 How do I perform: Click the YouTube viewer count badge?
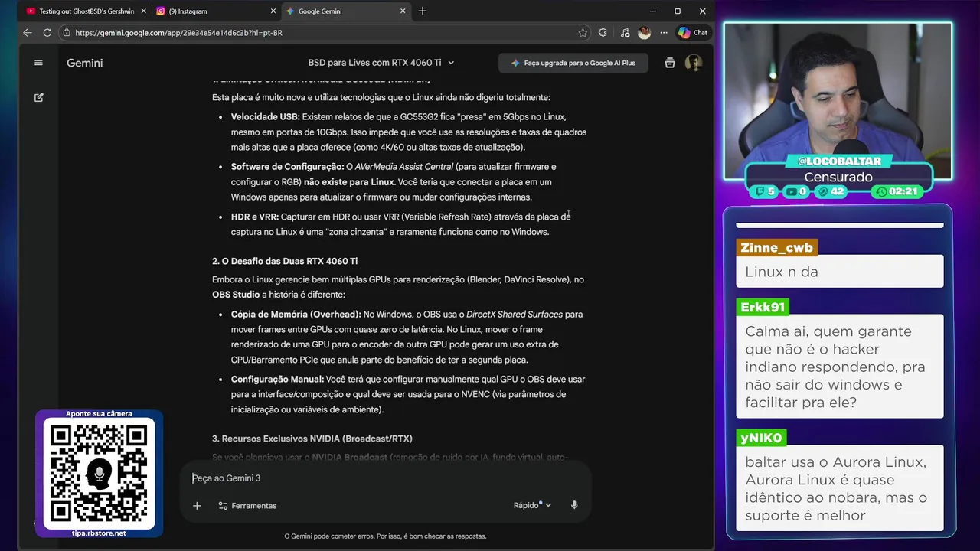click(797, 191)
